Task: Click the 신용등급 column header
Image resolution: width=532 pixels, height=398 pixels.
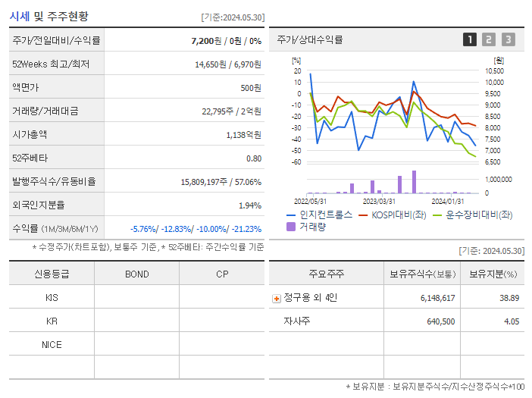Action: 52,274
